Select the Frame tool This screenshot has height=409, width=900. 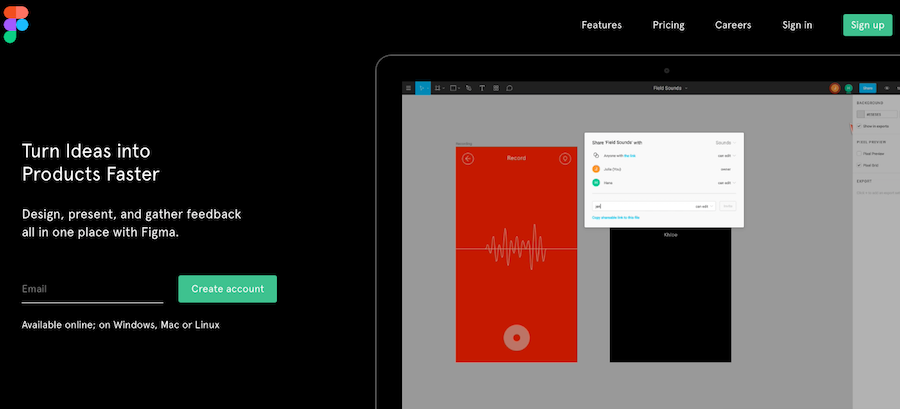[x=437, y=88]
